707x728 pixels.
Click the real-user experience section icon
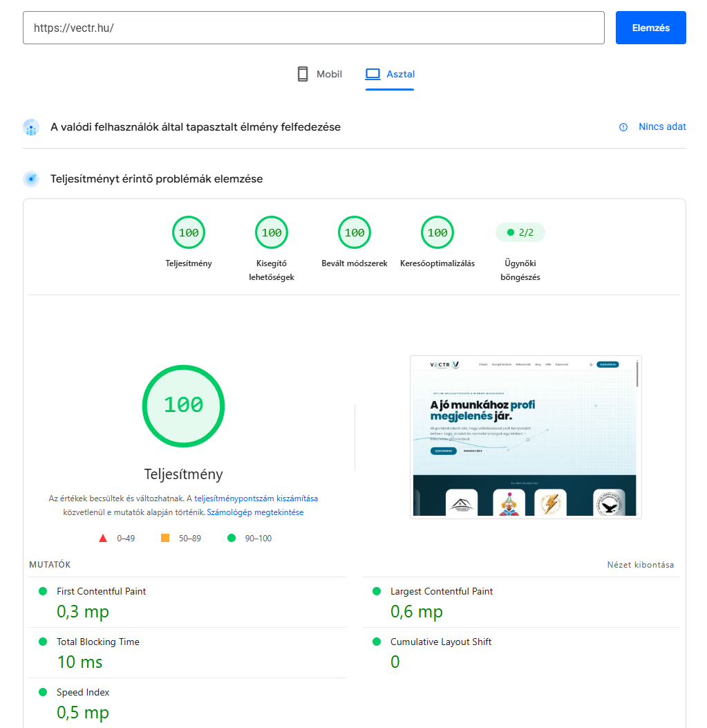coord(31,127)
